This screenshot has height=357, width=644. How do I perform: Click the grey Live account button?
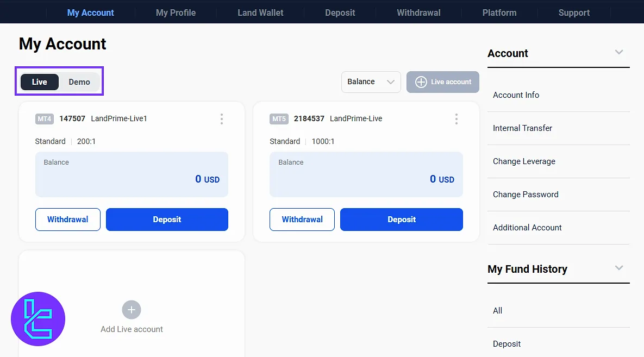443,82
